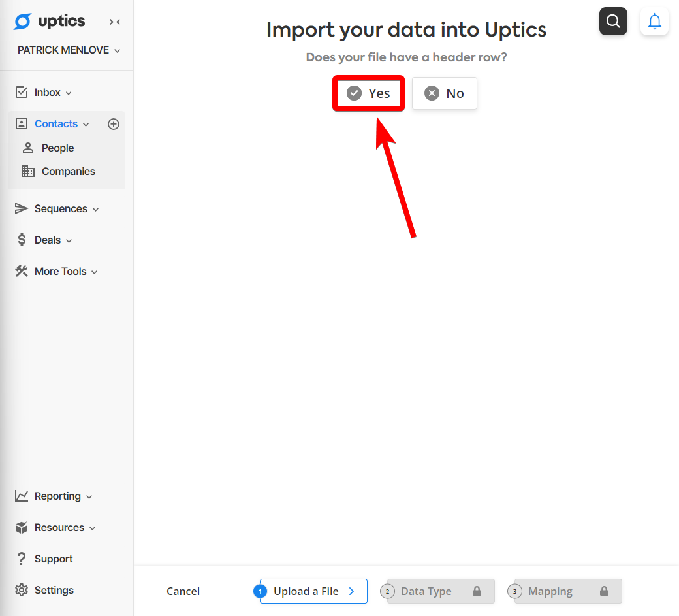Expand the Deals menu
This screenshot has width=679, height=616.
pos(43,240)
